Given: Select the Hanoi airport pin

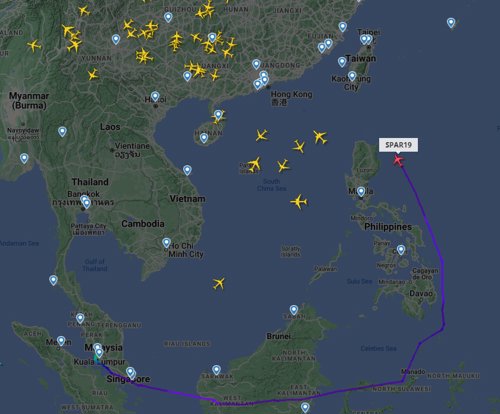Looking at the screenshot, I should coord(155,97).
